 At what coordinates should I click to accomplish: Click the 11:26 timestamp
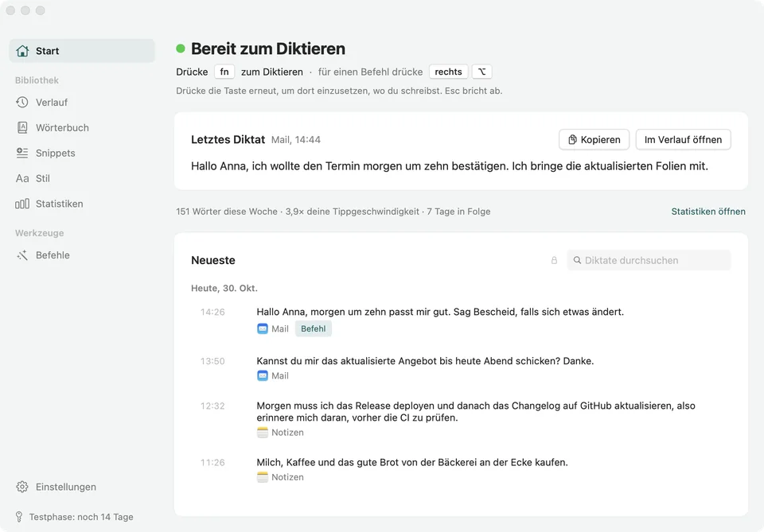[x=212, y=462]
